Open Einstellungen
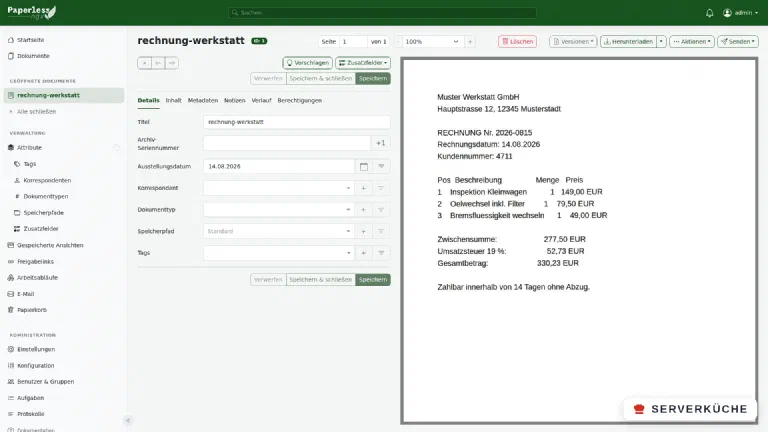The image size is (768, 432). pyautogui.click(x=36, y=349)
